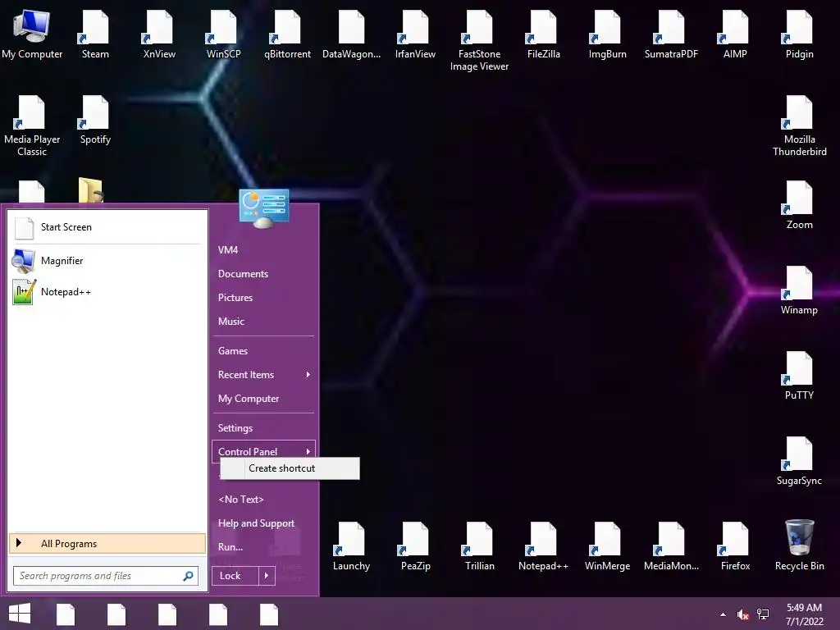Show hidden tray icons arrow
Viewport: 840px width, 630px height.
pos(724,614)
